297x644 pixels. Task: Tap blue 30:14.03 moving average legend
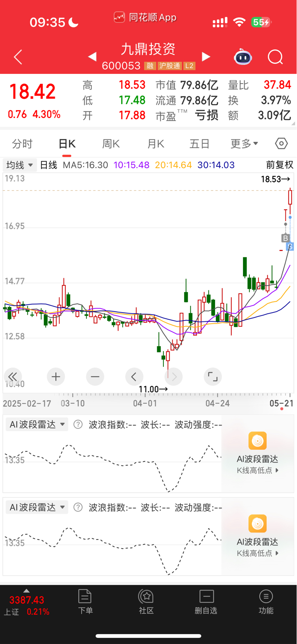(x=216, y=165)
